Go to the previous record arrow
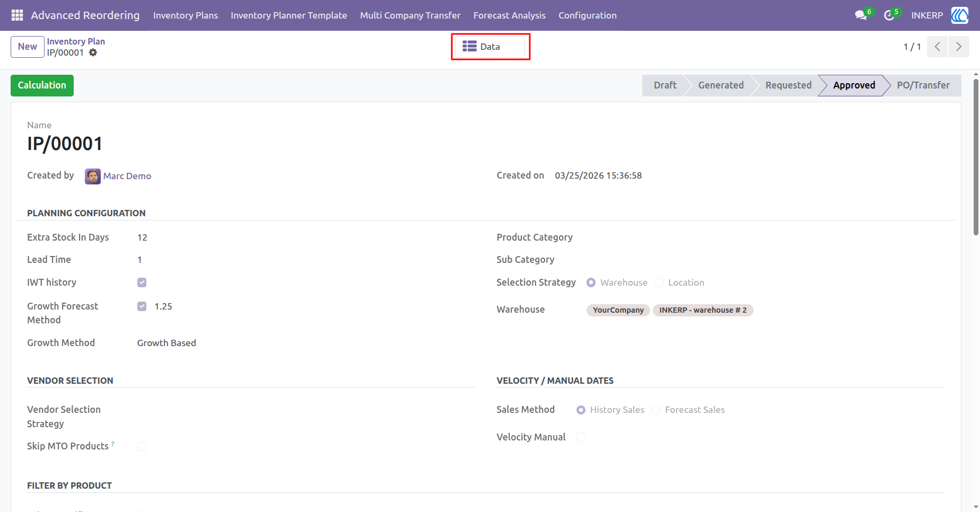The width and height of the screenshot is (980, 512). [x=938, y=47]
